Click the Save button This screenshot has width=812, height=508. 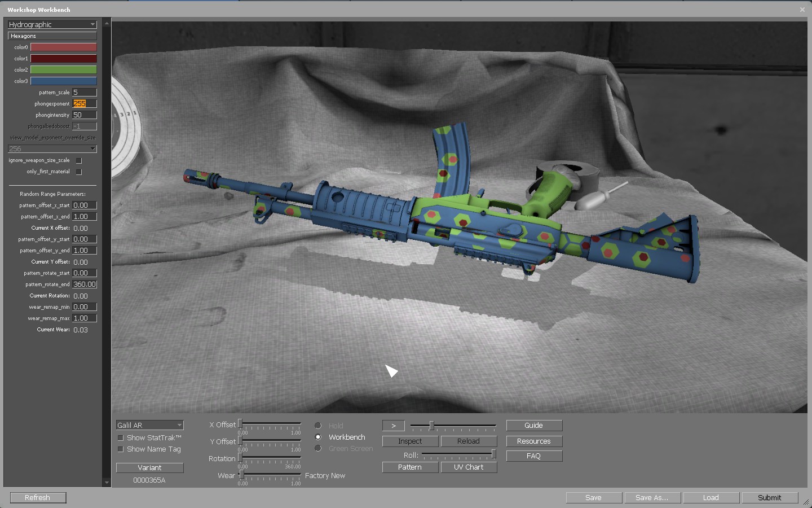(x=594, y=498)
